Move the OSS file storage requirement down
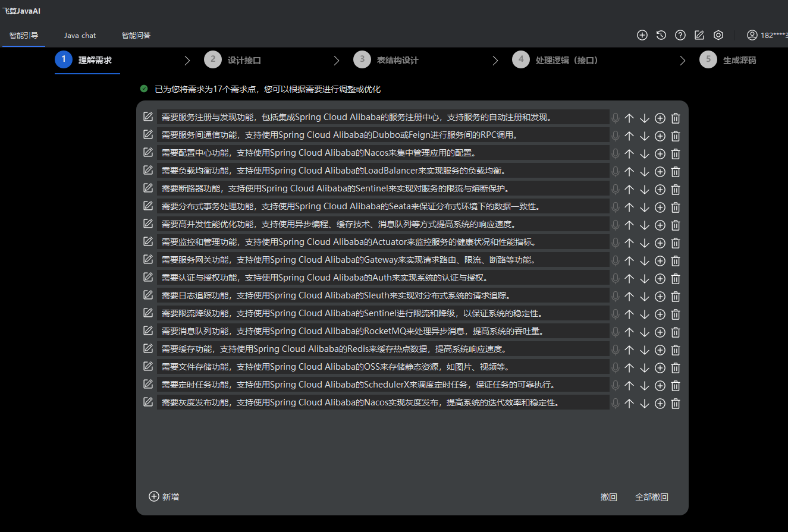Image resolution: width=788 pixels, height=532 pixels. [644, 368]
